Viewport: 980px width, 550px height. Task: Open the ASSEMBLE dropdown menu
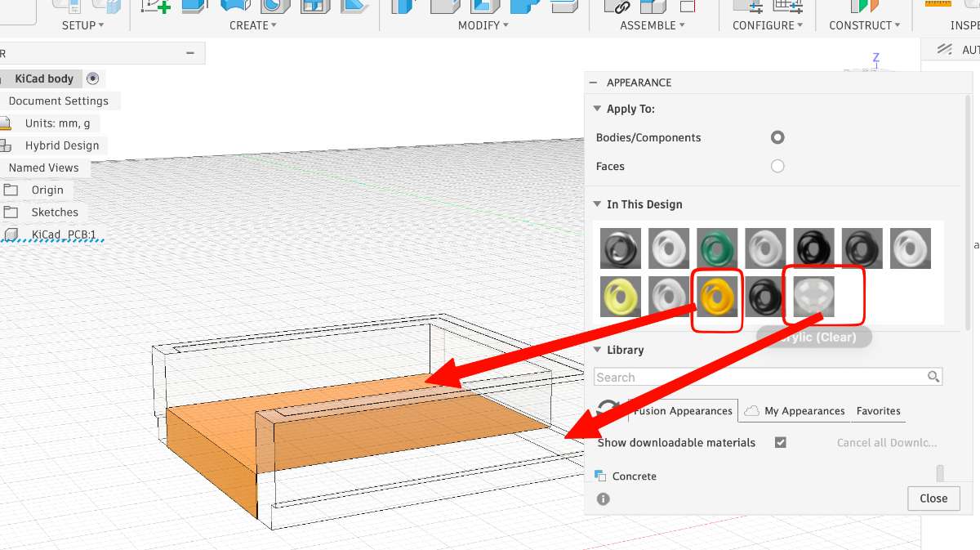pos(652,25)
